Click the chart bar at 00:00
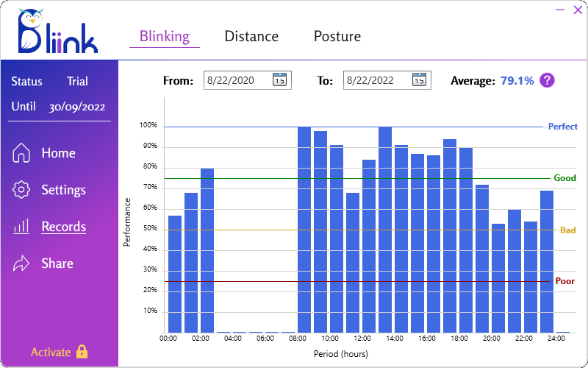Viewport: 588px width, 368px height. 174,274
